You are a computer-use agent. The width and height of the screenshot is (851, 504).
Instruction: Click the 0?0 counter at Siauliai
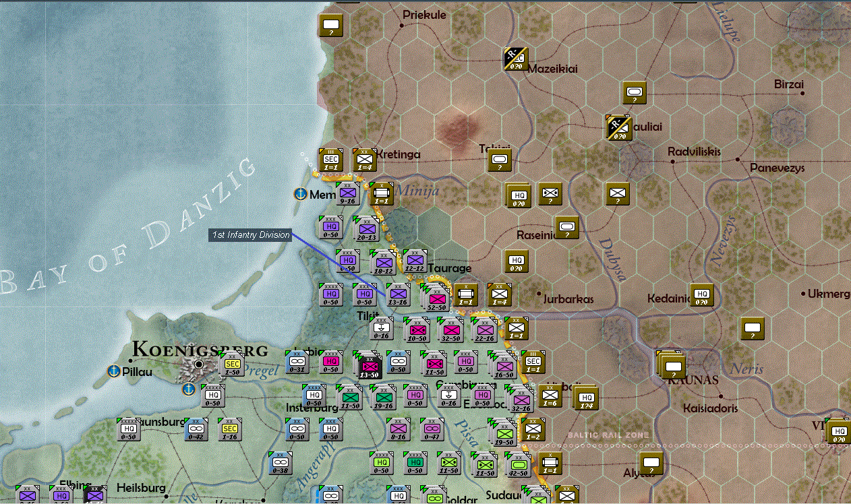pos(618,127)
